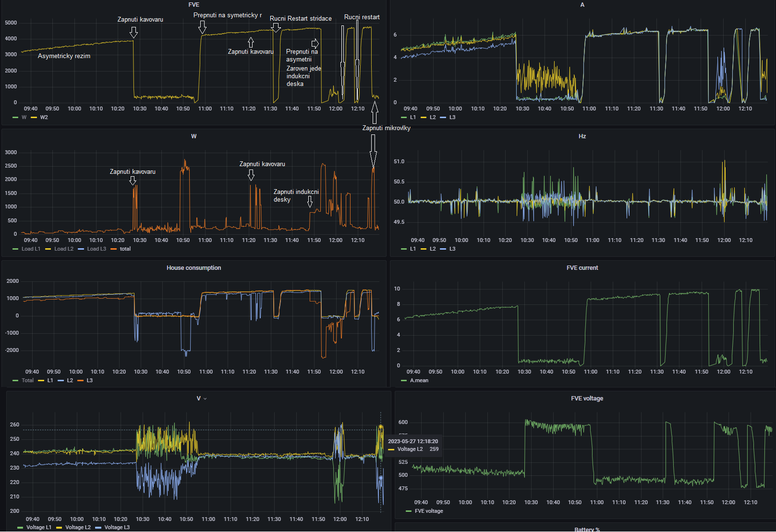776x532 pixels.
Task: Click the tooltip value 259 for Voltage L2
Action: pyautogui.click(x=434, y=449)
